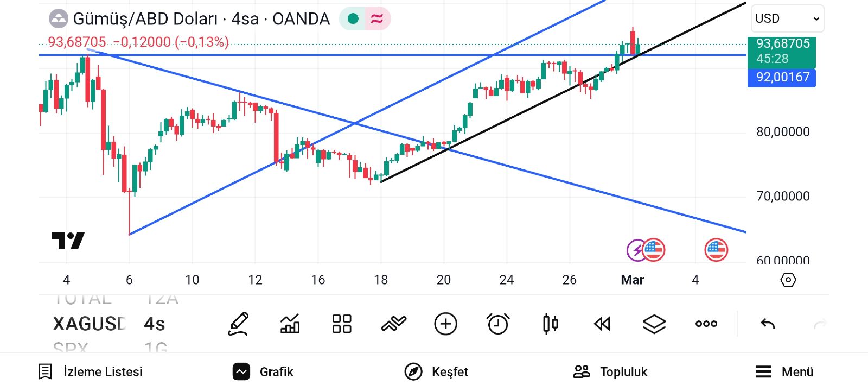The height and width of the screenshot is (391, 868).
Task: Change the chart type candles icon
Action: (550, 324)
